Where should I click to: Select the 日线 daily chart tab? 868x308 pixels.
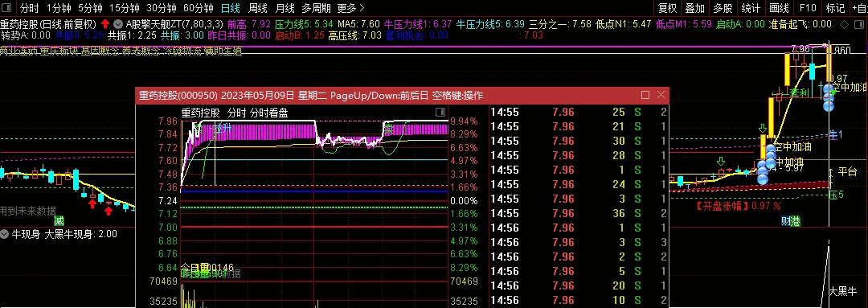point(231,8)
